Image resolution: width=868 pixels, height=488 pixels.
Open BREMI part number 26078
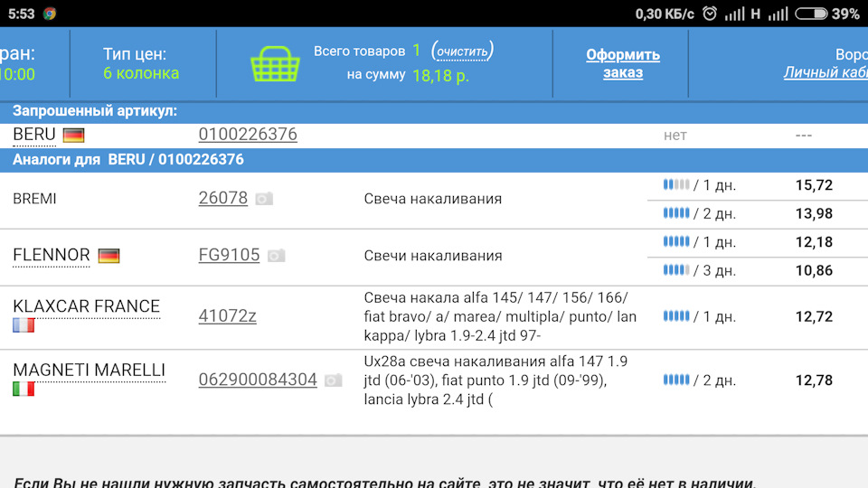[222, 198]
